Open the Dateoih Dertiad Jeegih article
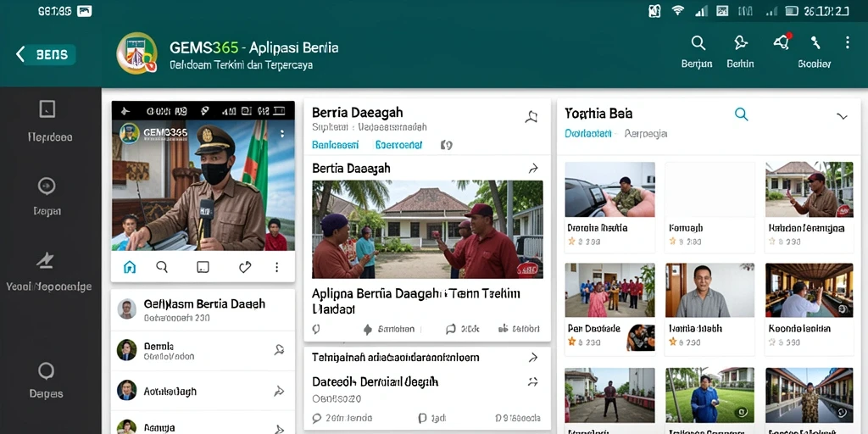 pyautogui.click(x=376, y=381)
